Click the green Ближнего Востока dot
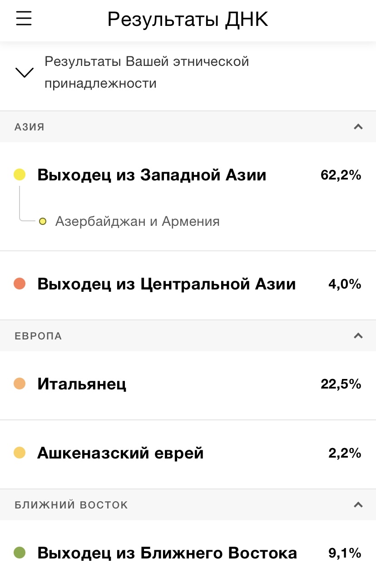Viewport: 376px width, 588px height. pos(20,553)
